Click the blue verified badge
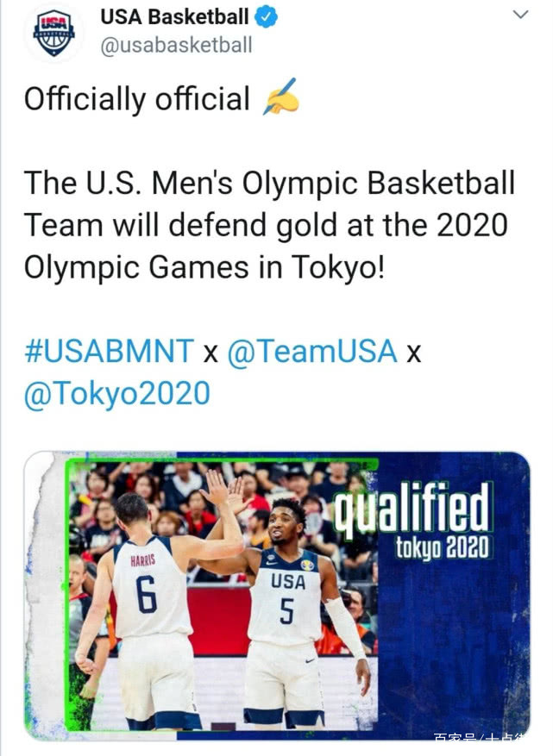Image resolution: width=553 pixels, height=756 pixels. (266, 17)
